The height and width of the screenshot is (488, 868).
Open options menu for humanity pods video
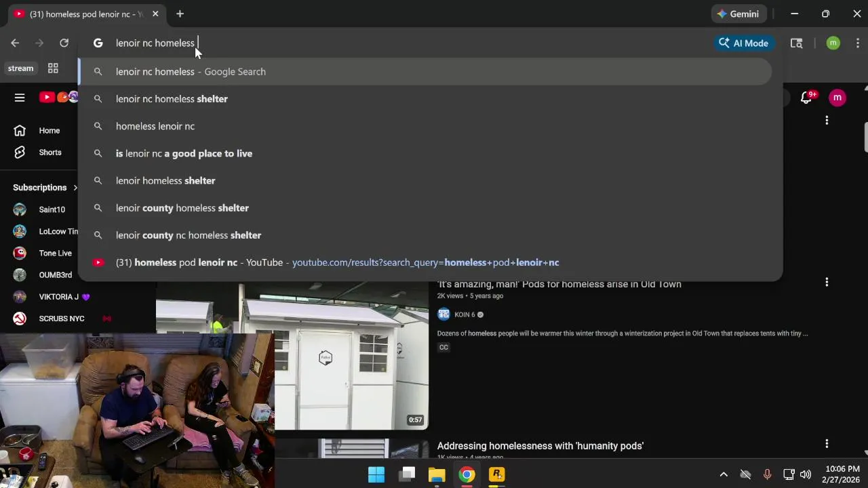(827, 444)
